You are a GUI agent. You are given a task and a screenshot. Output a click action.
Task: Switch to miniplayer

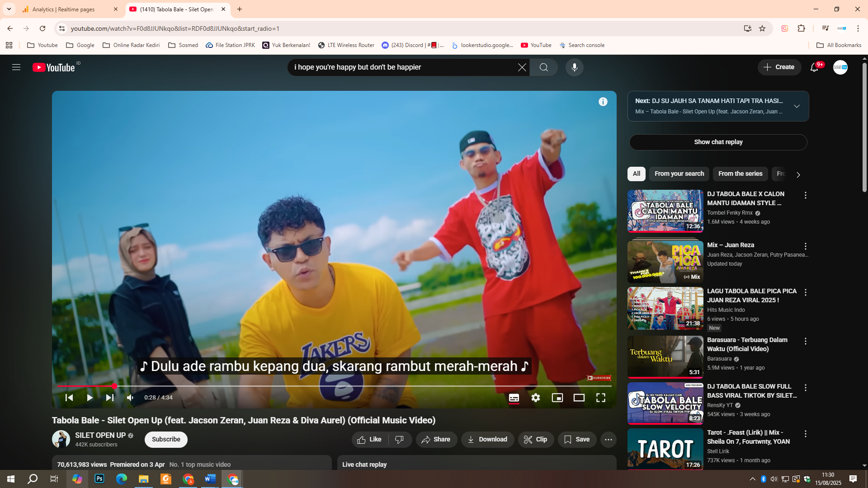click(557, 398)
